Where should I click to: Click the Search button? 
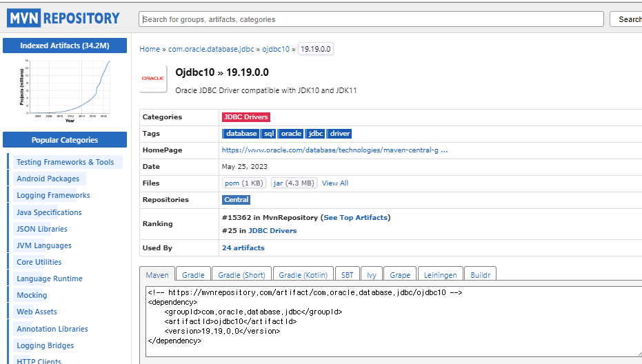click(626, 19)
